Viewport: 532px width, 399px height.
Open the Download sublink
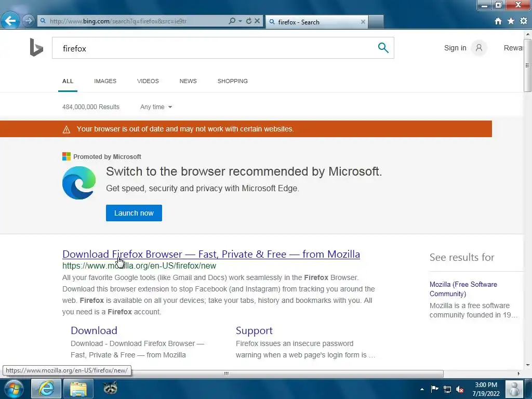click(x=94, y=330)
